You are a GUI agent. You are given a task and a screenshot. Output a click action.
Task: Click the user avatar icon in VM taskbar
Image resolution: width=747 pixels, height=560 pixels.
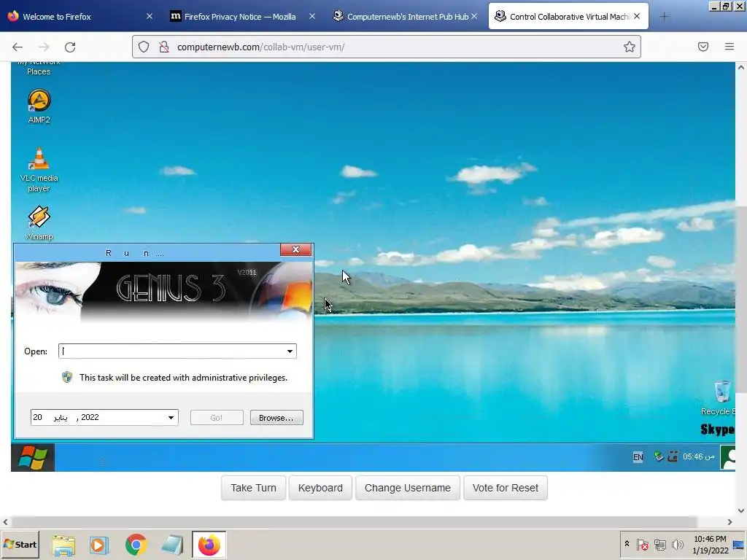(727, 457)
